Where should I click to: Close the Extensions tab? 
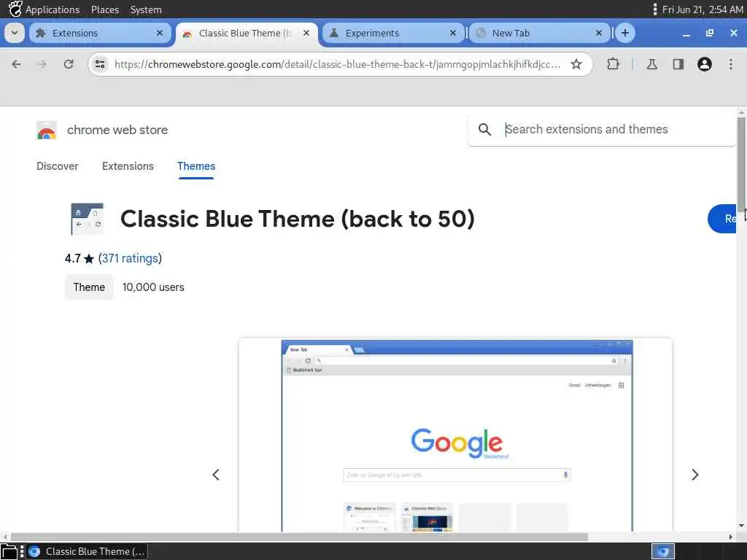pos(160,33)
